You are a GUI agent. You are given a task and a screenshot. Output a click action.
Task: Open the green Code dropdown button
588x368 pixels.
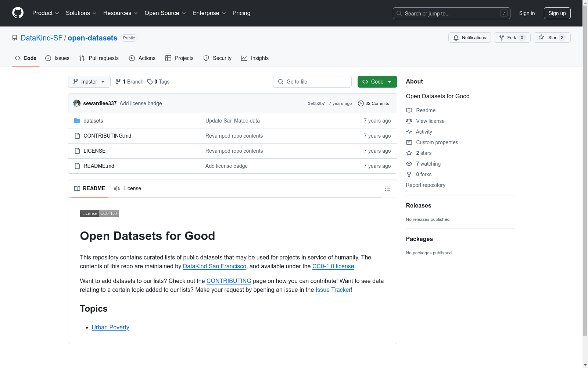pos(377,82)
